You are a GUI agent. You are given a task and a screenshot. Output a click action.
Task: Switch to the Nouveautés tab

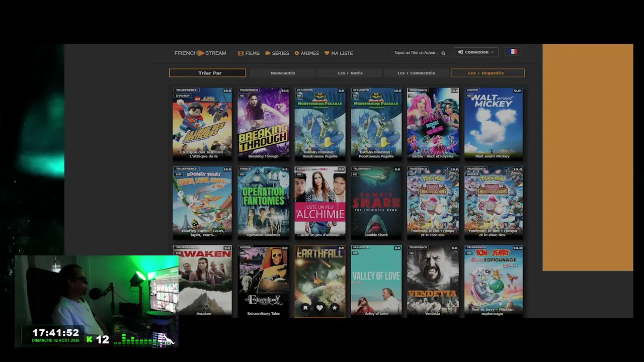click(283, 73)
